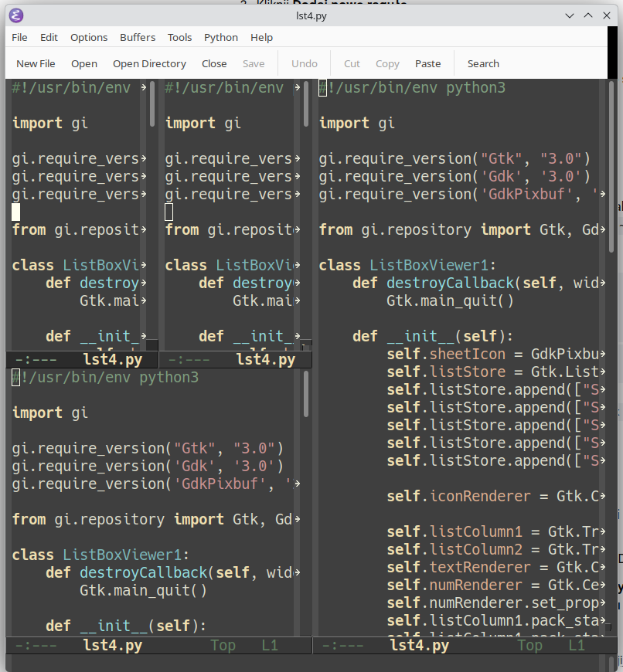Open the Tools menu
623x672 pixels.
[x=179, y=38]
